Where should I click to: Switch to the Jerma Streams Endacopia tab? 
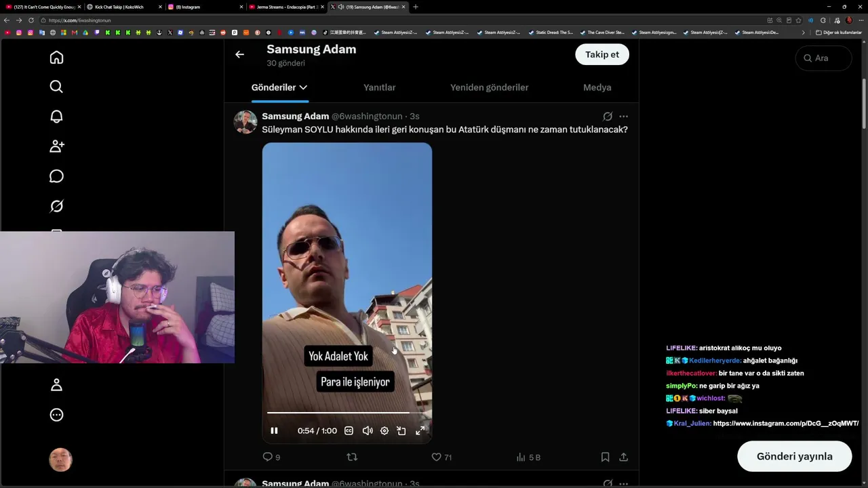[285, 7]
